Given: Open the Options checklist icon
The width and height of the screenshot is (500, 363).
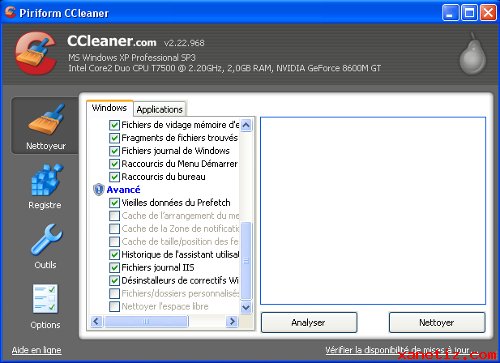Looking at the screenshot, I should (x=46, y=299).
